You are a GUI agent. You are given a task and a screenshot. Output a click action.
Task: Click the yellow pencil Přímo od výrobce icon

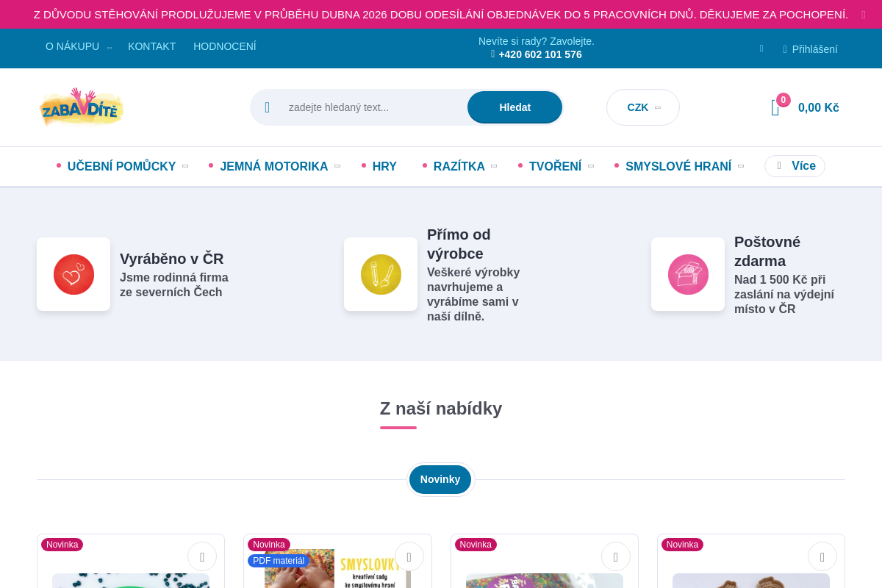point(381,274)
